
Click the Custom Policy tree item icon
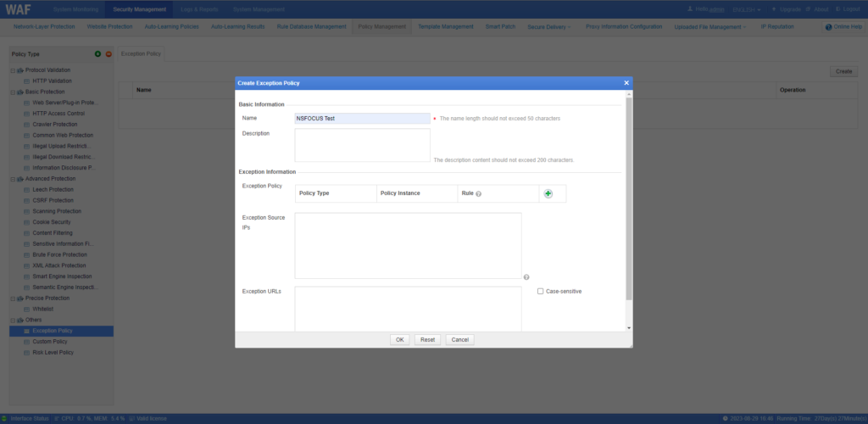pos(26,342)
